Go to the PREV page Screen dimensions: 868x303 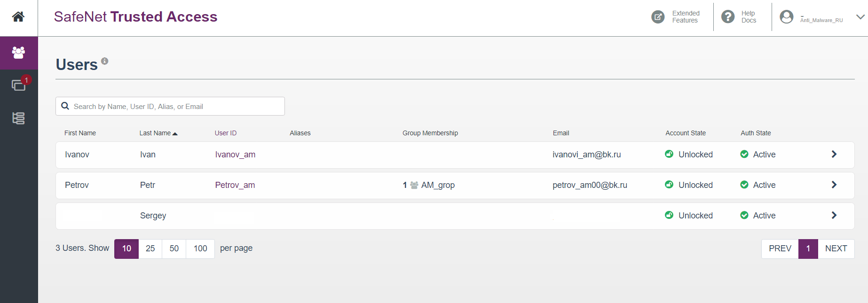click(780, 249)
